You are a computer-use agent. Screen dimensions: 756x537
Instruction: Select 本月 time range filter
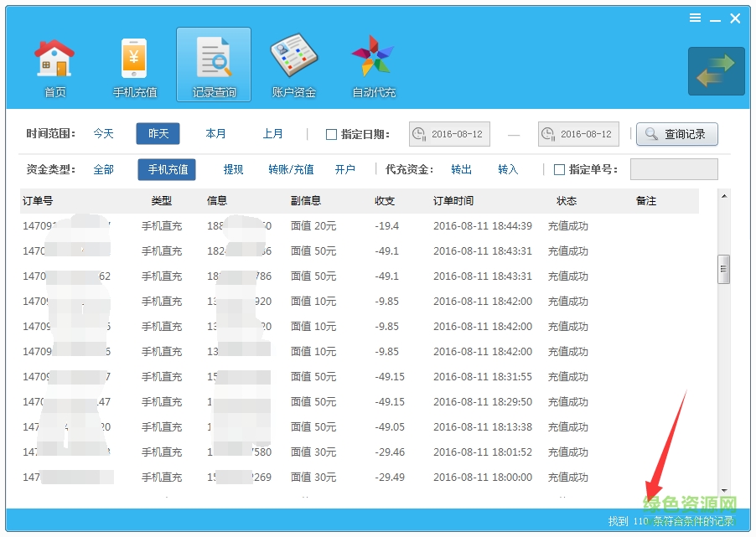tap(215, 133)
